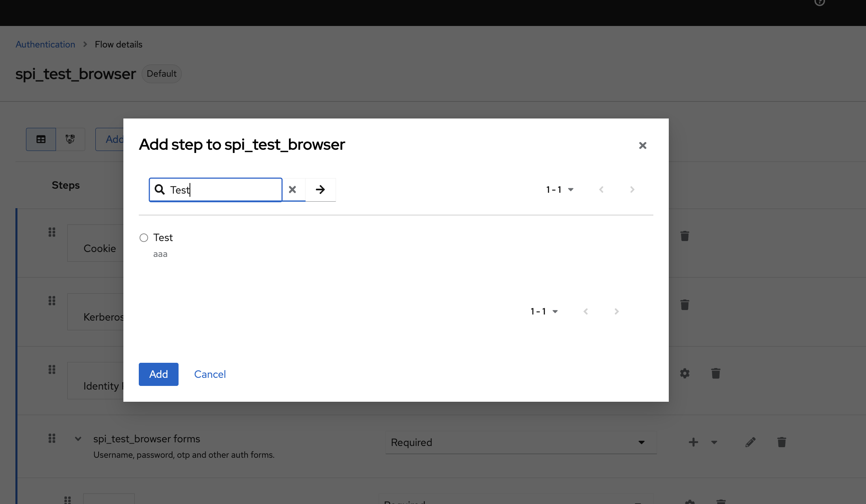Viewport: 866px width, 504px height.
Task: Clear the search text with X icon
Action: [x=292, y=190]
